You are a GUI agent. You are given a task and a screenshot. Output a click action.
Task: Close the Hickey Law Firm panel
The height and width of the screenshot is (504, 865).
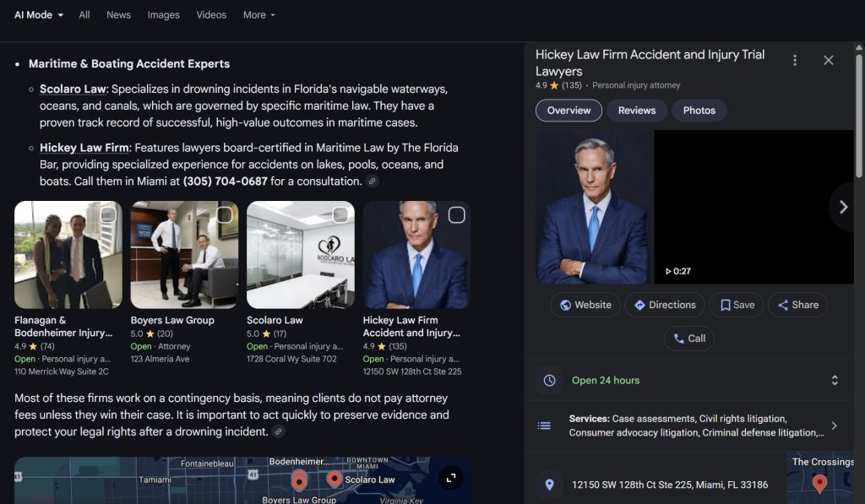tap(828, 60)
